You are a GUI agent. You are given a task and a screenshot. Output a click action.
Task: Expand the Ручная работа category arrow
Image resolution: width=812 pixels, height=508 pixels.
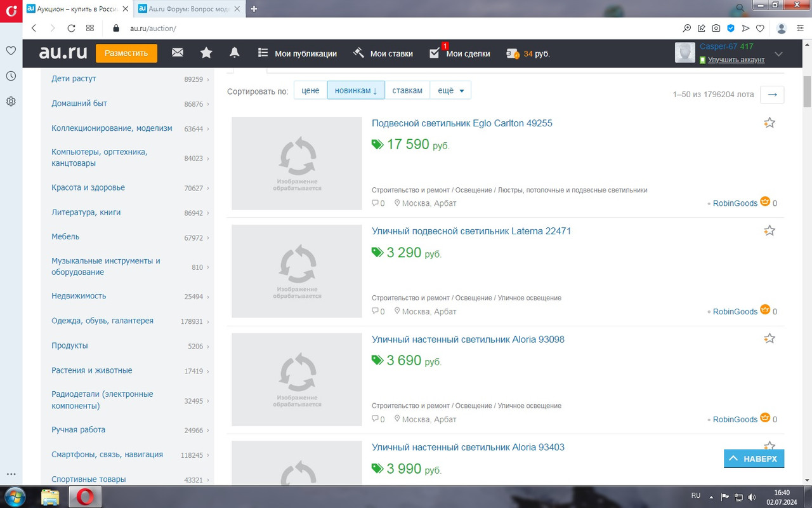pos(208,431)
